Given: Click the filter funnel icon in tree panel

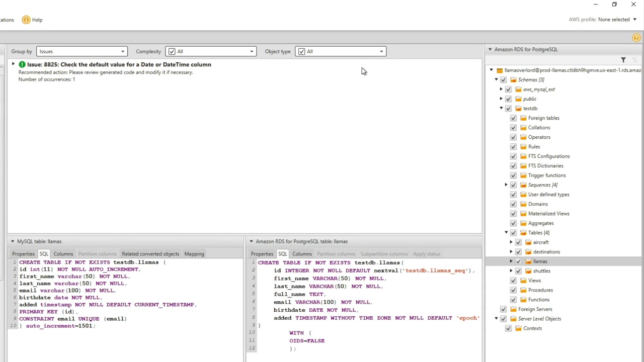Looking at the screenshot, I should click(x=623, y=60).
